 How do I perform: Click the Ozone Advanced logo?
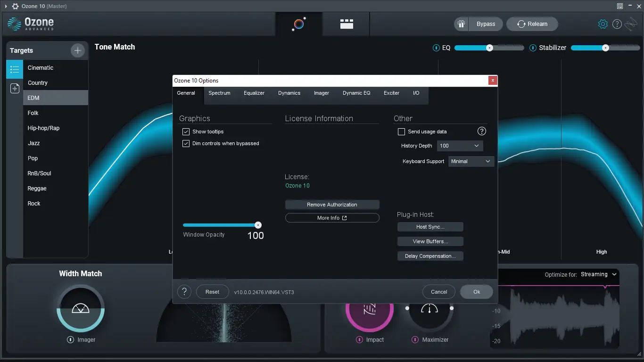31,24
